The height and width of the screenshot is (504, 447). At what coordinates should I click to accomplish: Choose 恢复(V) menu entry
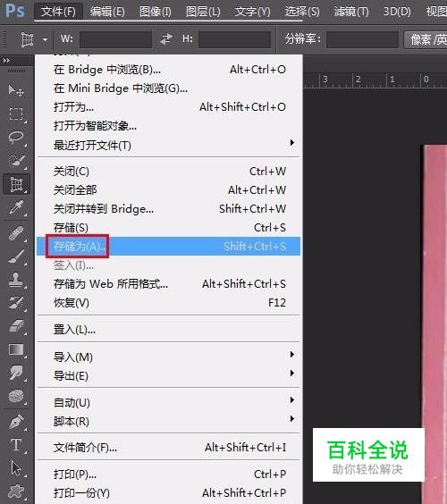pyautogui.click(x=169, y=302)
